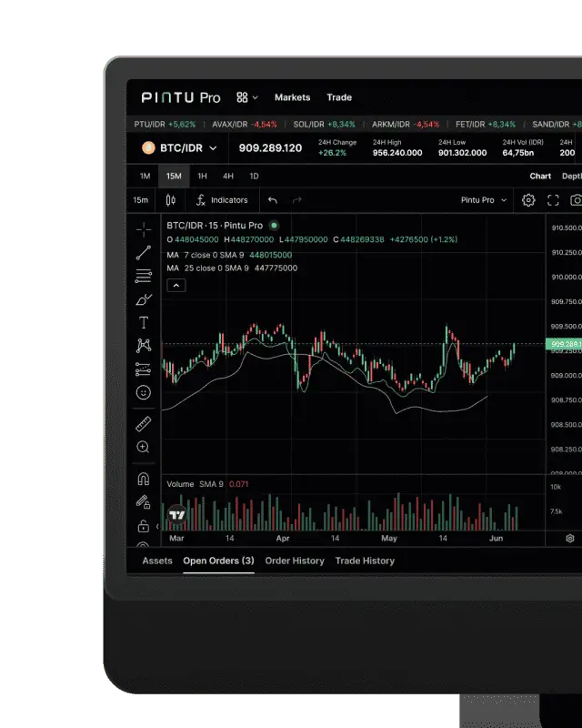Activate the zoom in tool
Screen dimensions: 582x728
(143, 447)
